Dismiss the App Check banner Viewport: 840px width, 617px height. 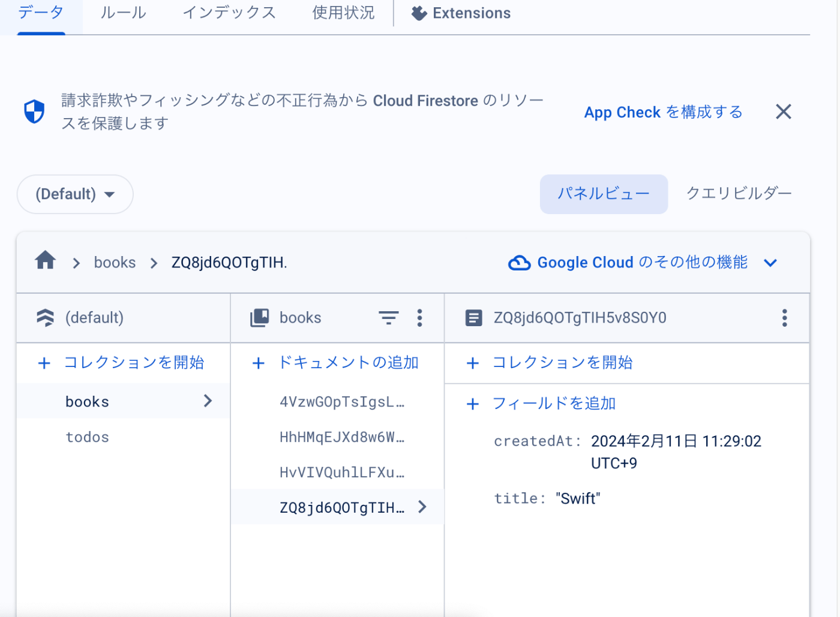783,112
